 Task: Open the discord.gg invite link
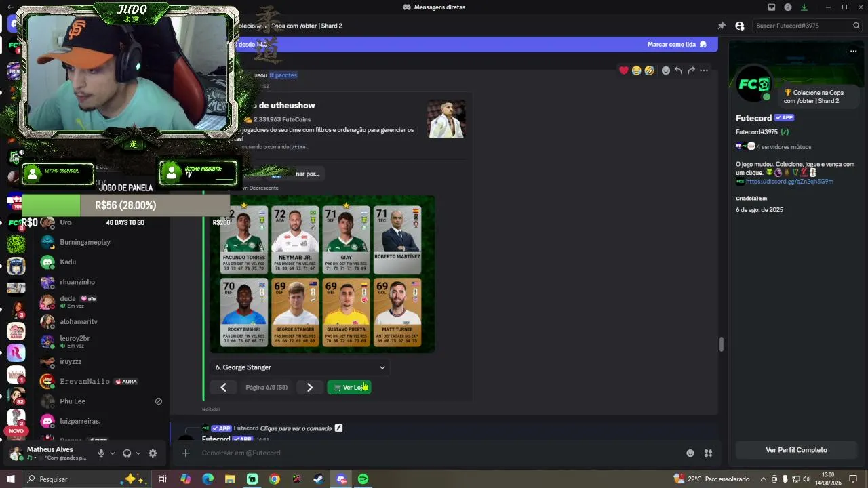point(790,182)
